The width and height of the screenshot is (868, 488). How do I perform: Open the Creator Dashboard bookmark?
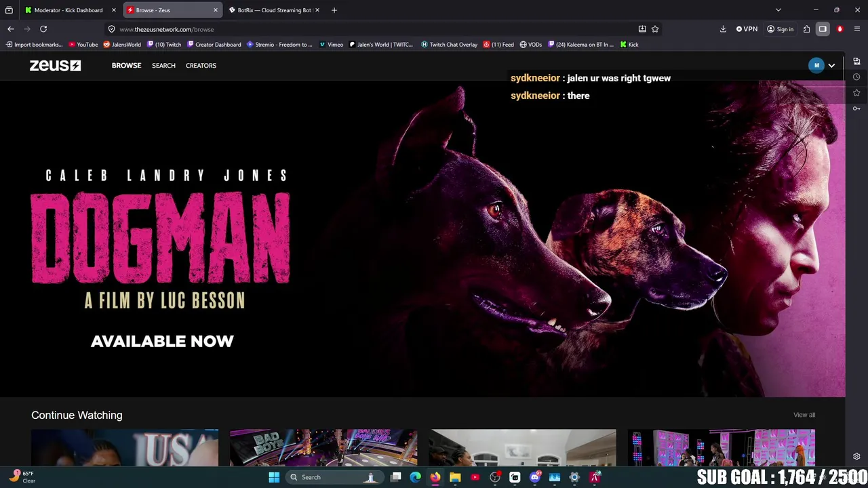tap(214, 45)
